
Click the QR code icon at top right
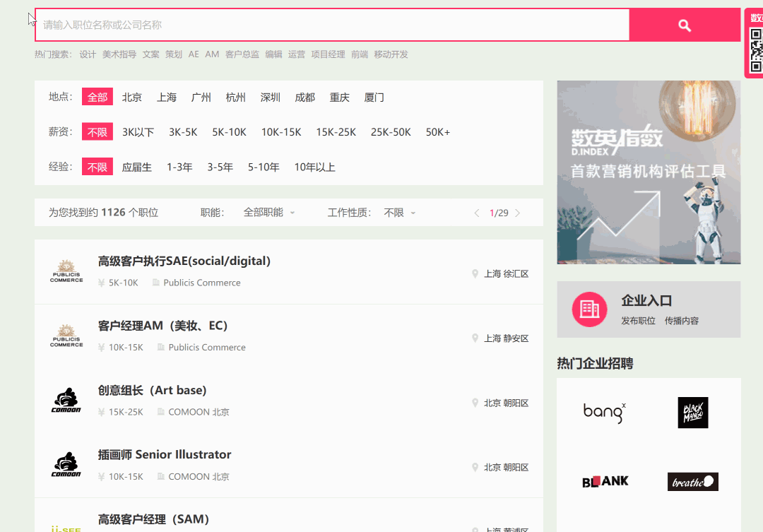click(x=756, y=51)
